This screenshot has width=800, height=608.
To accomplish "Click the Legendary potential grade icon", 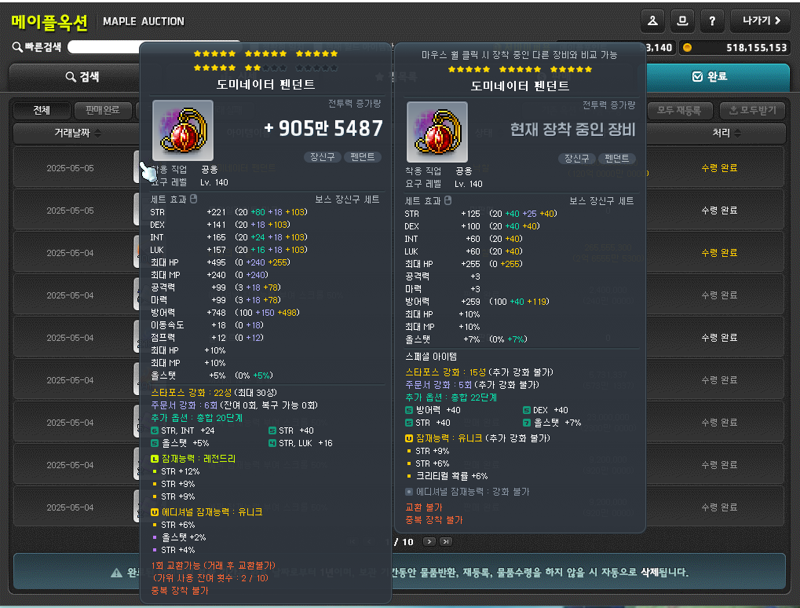I will (155, 459).
